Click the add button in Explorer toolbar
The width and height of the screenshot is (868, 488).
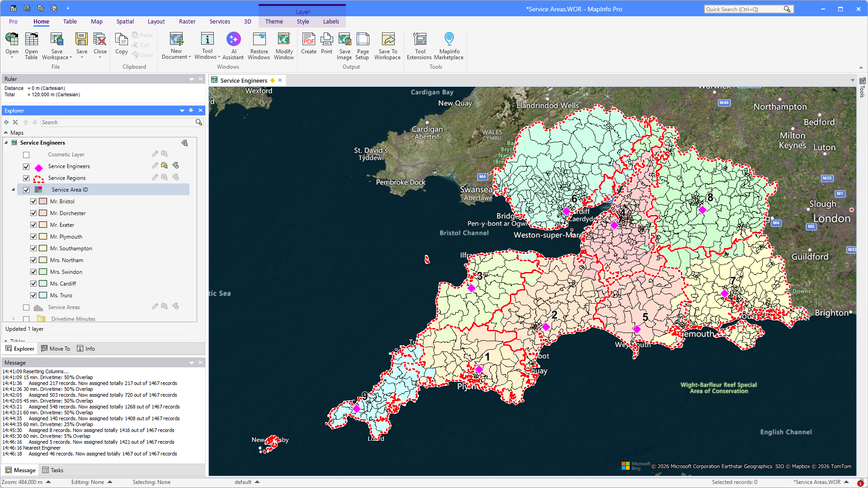(6, 122)
